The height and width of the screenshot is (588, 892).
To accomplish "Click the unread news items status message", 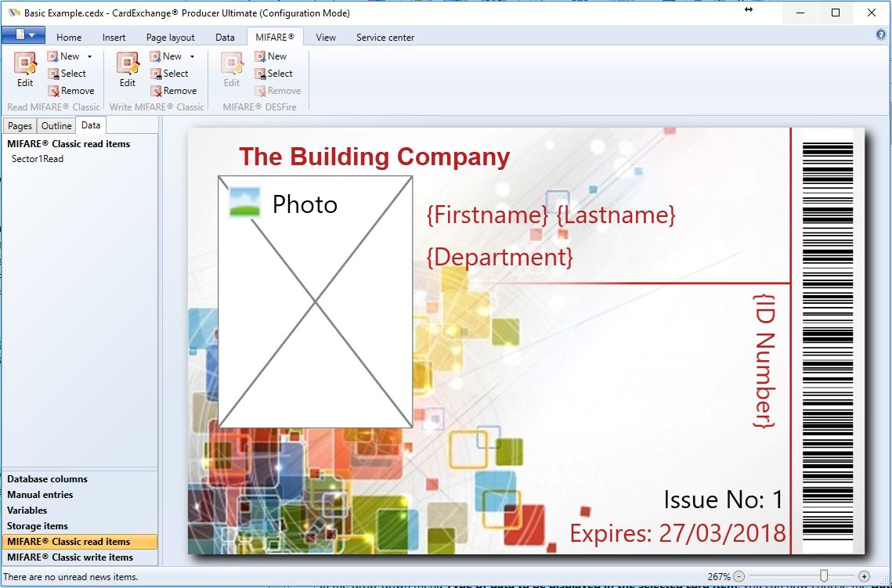I will click(x=70, y=576).
